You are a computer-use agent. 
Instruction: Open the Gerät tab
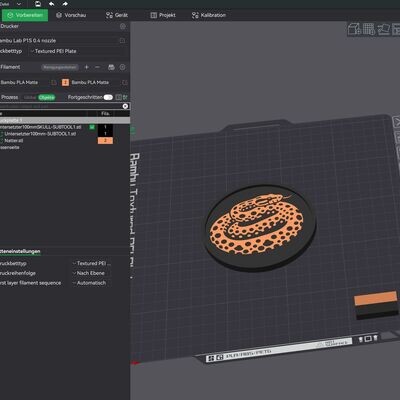pyautogui.click(x=117, y=15)
